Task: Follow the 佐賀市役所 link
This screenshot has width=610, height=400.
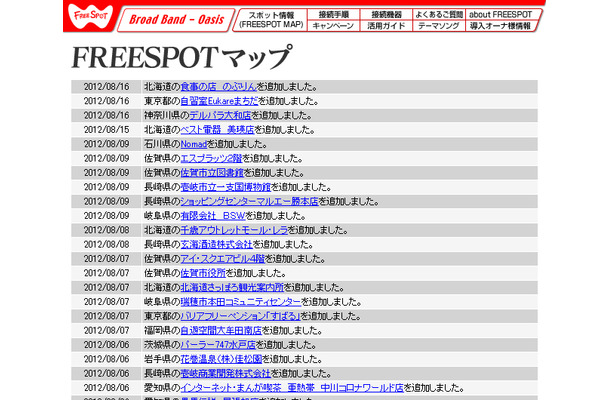Action: coord(203,273)
